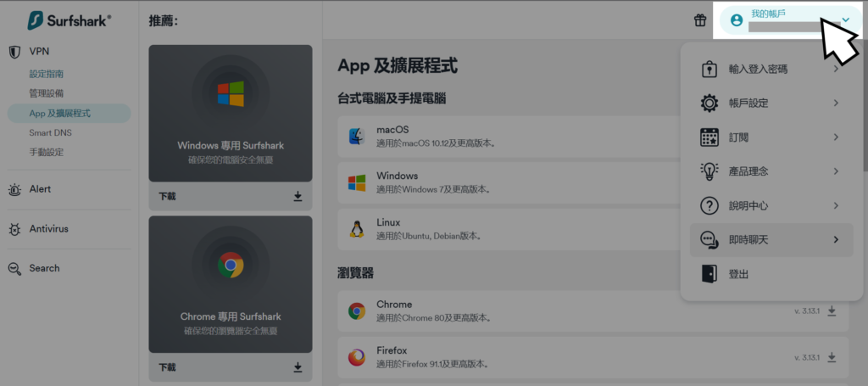Screen dimensions: 868x386
Task: Open 手動設定 page
Action: 46,153
